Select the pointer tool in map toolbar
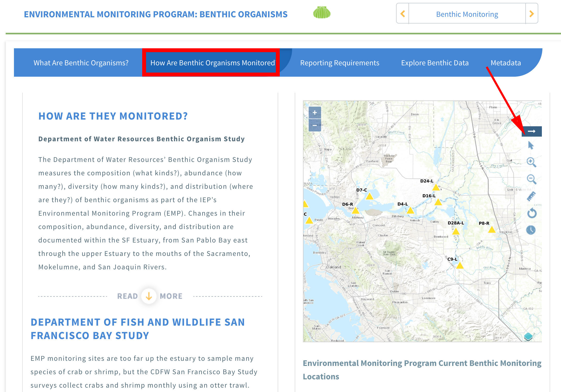Viewport: 561px width, 392px height. pos(531,145)
